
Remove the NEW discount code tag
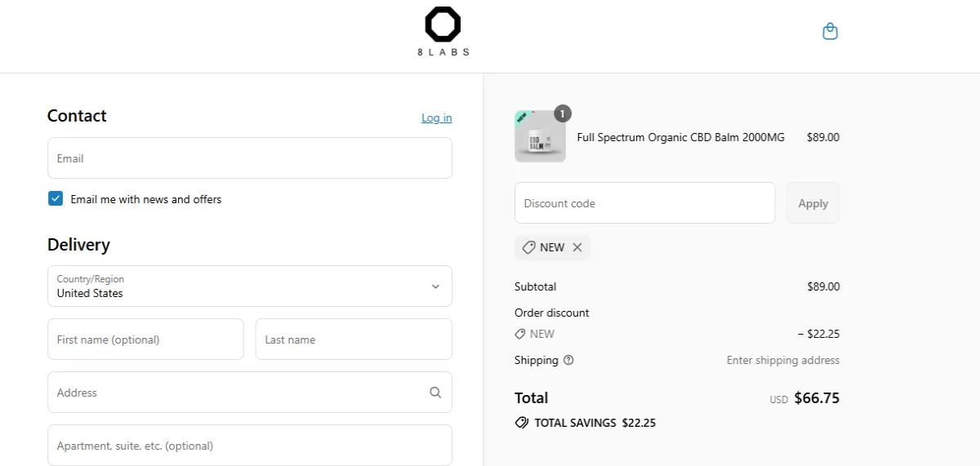577,247
